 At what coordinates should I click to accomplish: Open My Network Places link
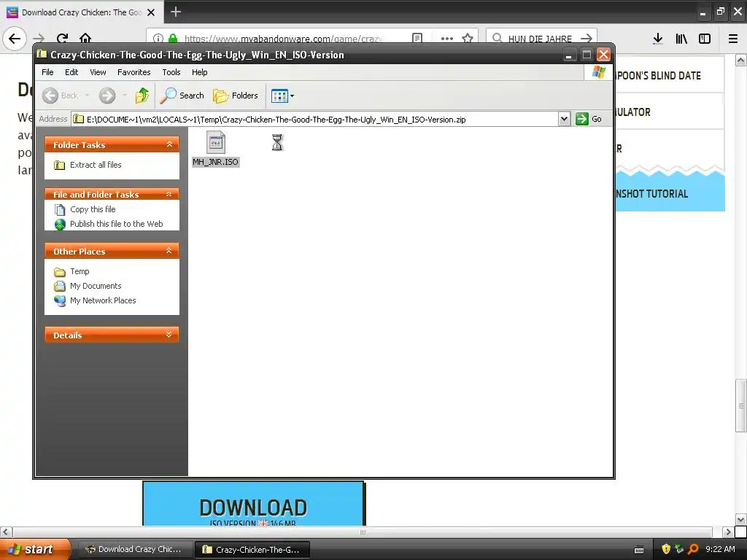click(103, 300)
